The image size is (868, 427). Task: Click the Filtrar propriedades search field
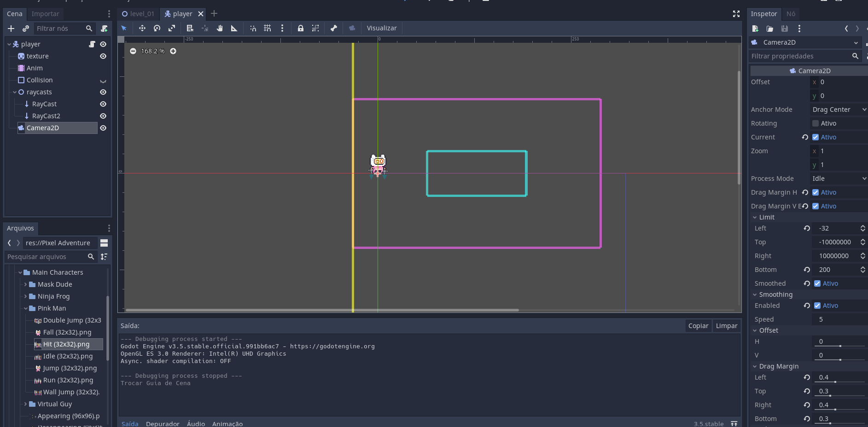(804, 56)
